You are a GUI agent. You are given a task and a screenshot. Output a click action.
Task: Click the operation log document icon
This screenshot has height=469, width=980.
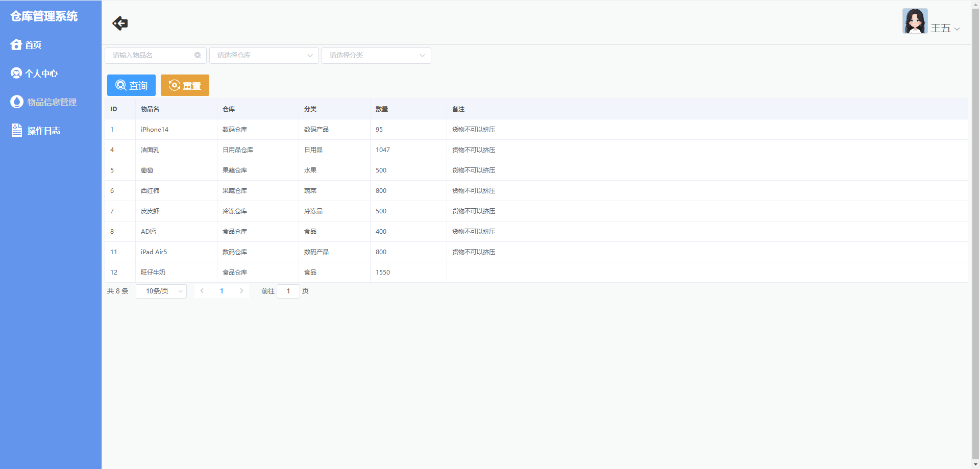click(17, 131)
